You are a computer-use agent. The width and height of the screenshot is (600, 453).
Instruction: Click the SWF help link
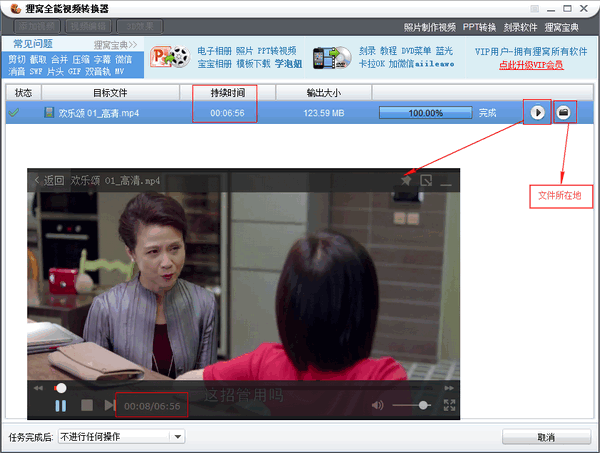pyautogui.click(x=36, y=71)
